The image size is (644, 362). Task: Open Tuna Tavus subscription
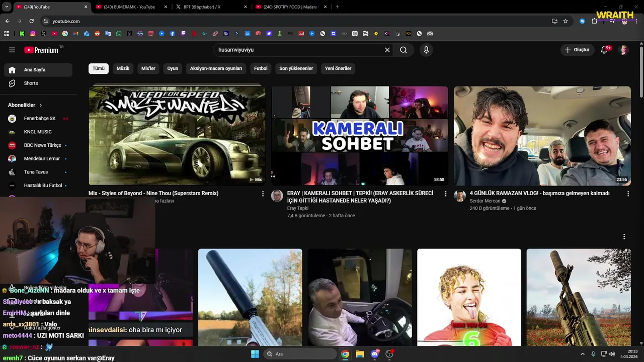click(38, 172)
